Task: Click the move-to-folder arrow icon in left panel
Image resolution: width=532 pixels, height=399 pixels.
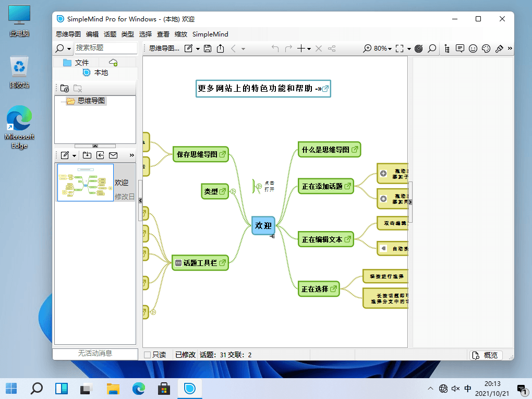Action: coord(100,155)
